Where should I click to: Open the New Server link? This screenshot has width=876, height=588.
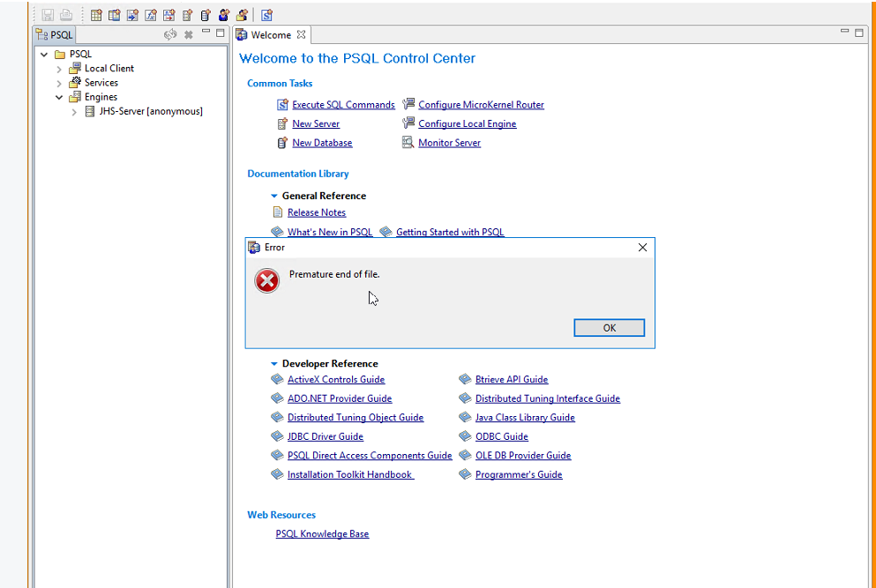point(316,123)
